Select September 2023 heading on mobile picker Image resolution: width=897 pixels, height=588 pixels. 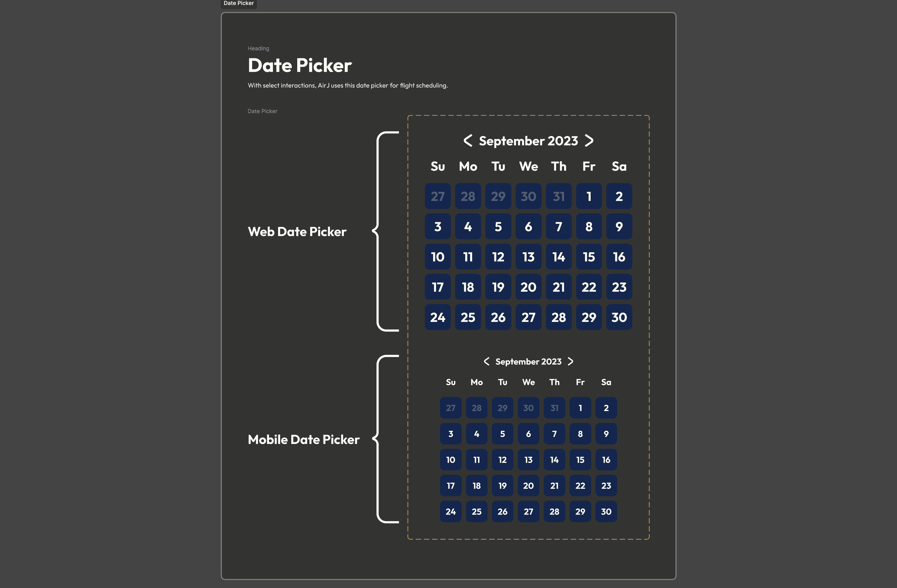528,362
